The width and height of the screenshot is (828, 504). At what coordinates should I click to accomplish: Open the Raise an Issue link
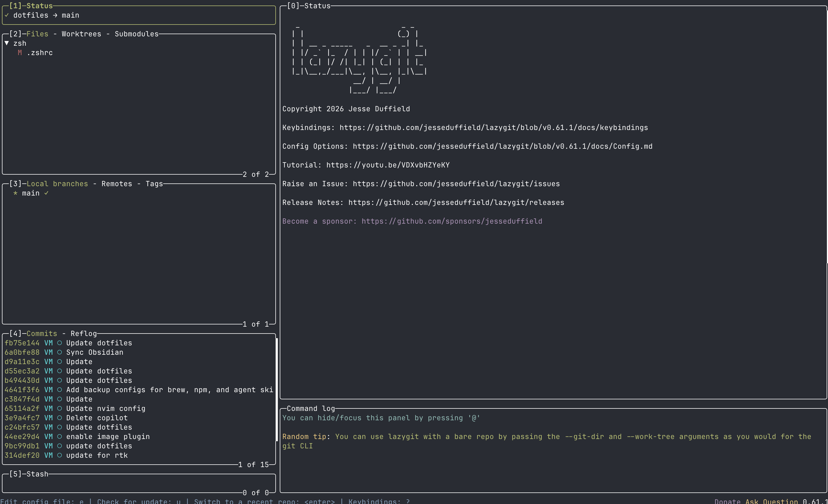coord(456,184)
